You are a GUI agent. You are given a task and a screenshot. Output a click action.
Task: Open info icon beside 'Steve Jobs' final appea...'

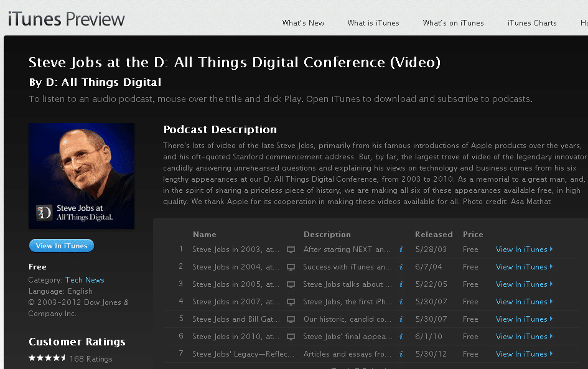tap(401, 337)
